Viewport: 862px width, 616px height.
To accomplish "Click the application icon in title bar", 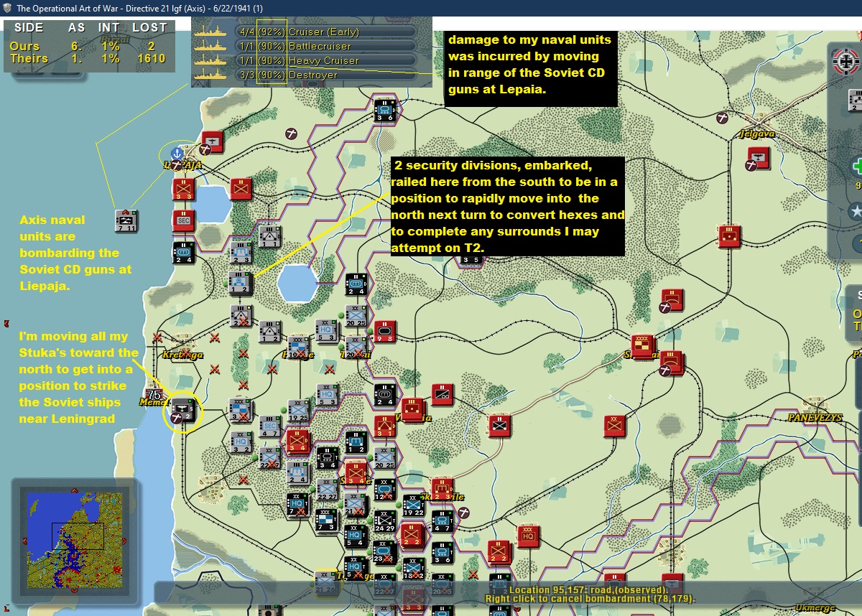I will point(8,8).
